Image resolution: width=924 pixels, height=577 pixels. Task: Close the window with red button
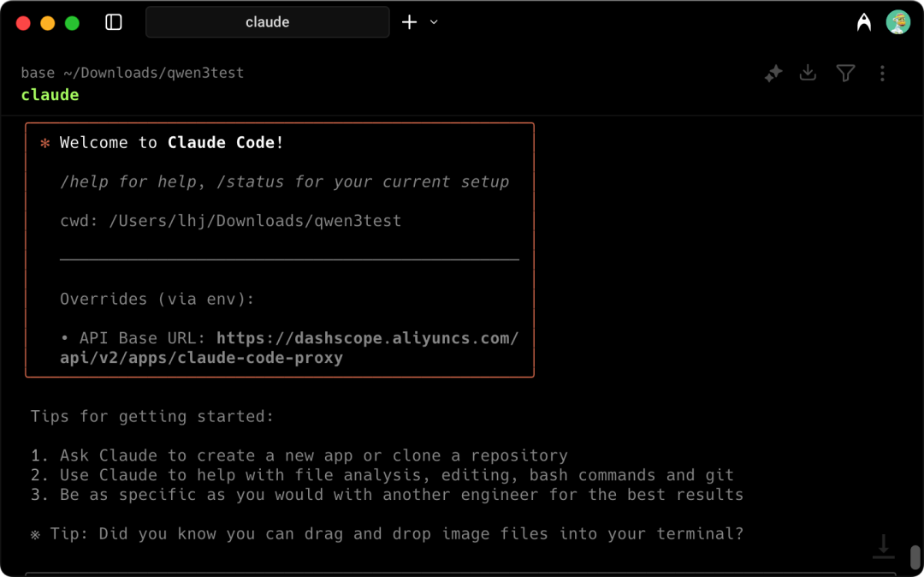23,23
